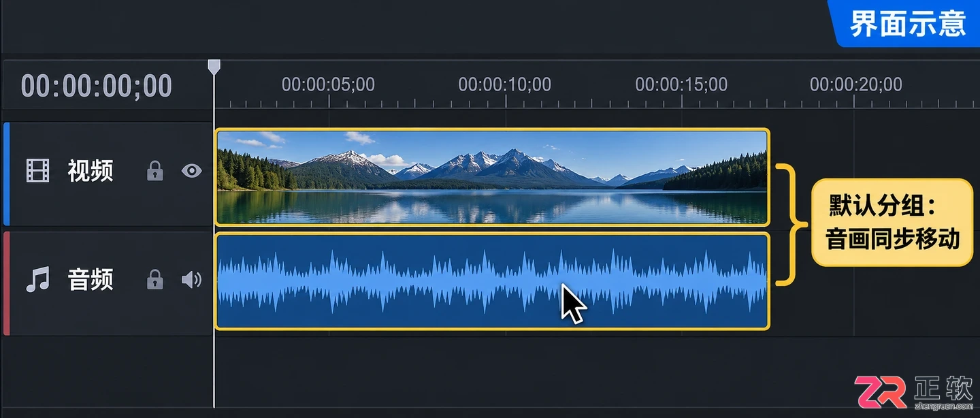Click the 视频 track label
This screenshot has width=980, height=418.
[91, 171]
